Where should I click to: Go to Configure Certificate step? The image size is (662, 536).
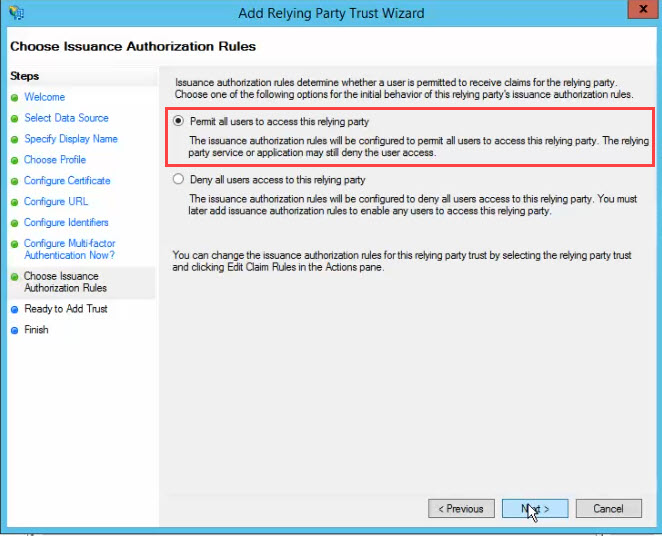[x=67, y=181]
